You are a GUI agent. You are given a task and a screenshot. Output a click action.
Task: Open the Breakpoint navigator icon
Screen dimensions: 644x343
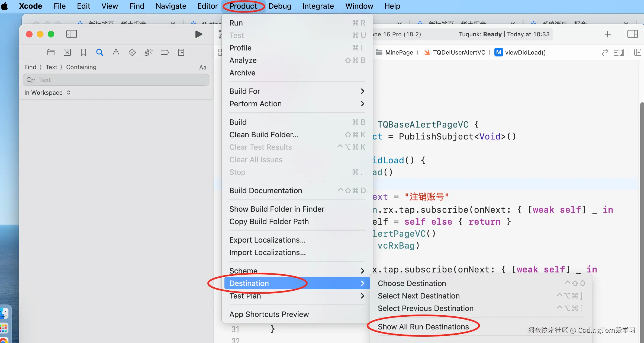tap(165, 52)
